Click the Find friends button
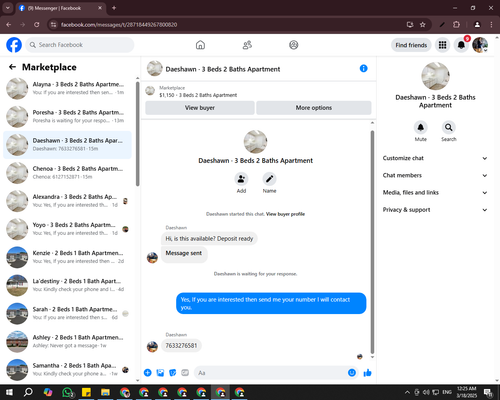This screenshot has width=500, height=400. (411, 45)
